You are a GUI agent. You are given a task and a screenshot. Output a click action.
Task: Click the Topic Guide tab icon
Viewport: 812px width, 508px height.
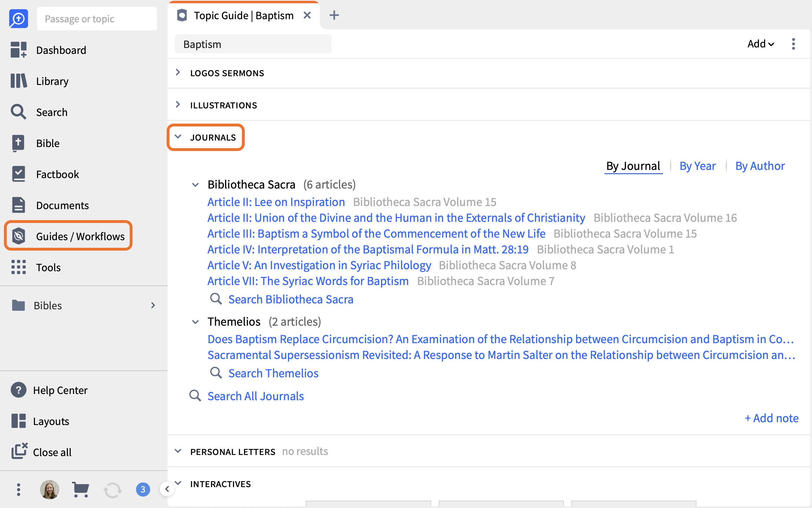182,16
